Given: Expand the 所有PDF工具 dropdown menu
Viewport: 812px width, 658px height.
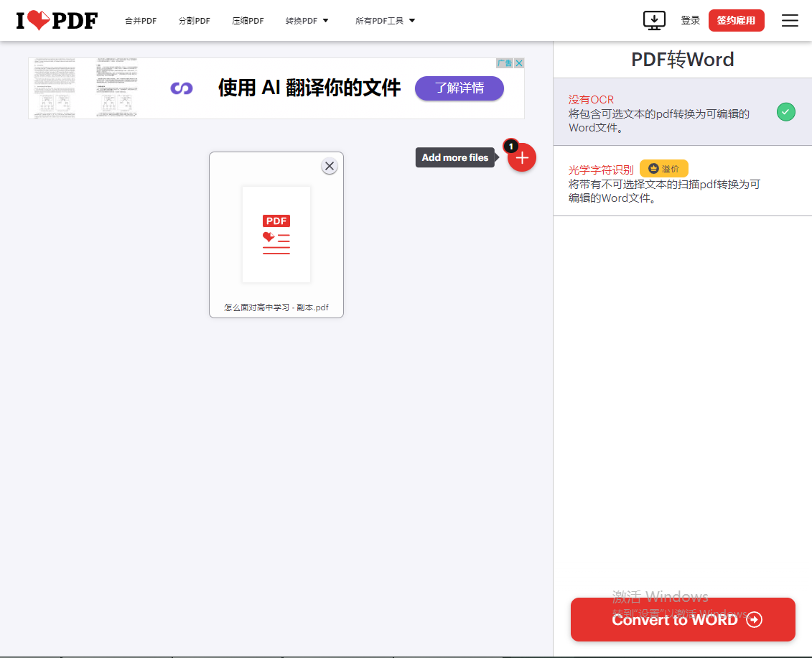Looking at the screenshot, I should click(x=385, y=21).
